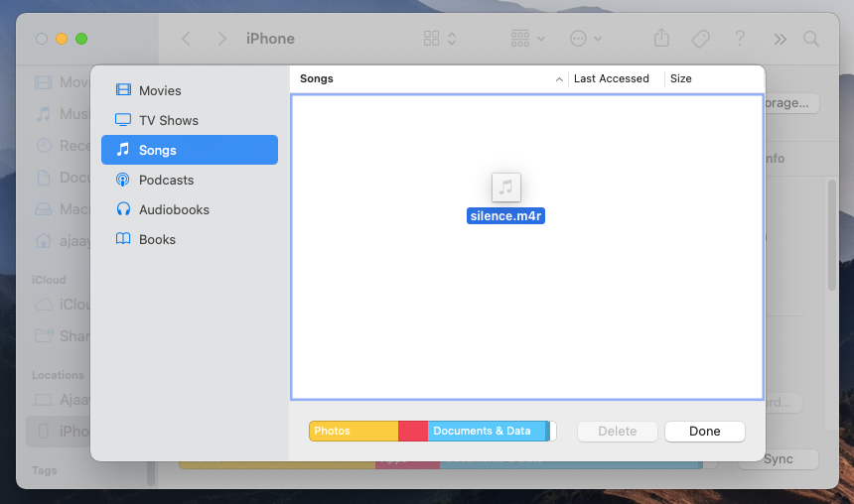This screenshot has width=854, height=504.
Task: Click the yellow minimize window button
Action: (x=62, y=39)
